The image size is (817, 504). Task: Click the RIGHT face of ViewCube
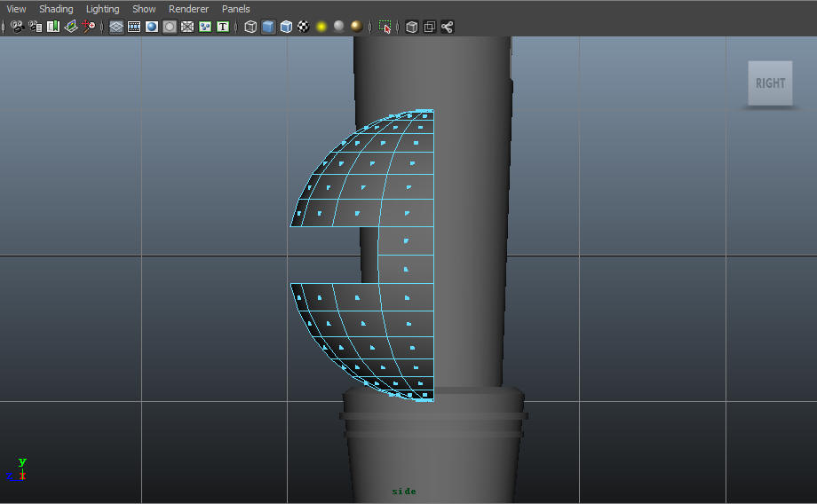click(770, 83)
